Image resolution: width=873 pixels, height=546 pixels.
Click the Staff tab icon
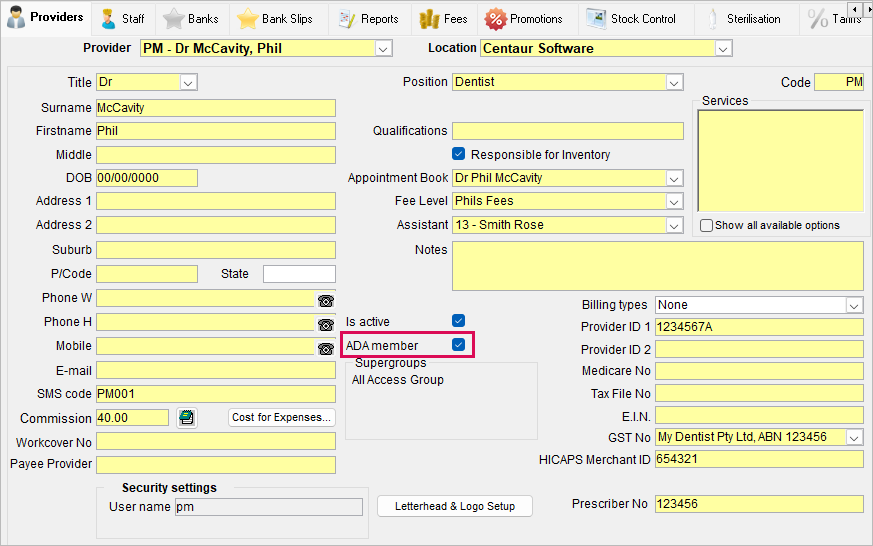[x=108, y=19]
